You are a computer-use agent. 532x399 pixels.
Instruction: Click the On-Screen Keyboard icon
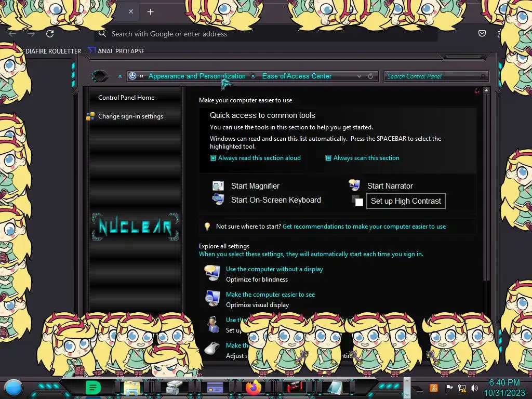[x=218, y=199]
